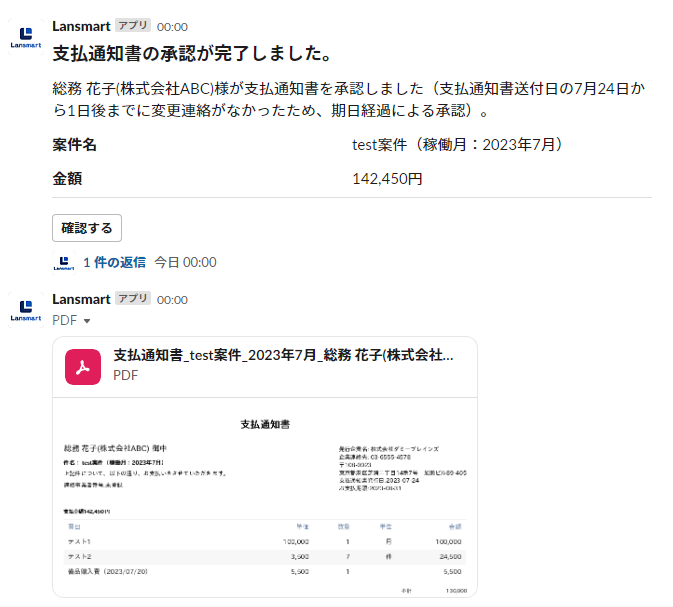Screen dimensions: 673x607
Task: Click the red PDF file icon
Action: (x=85, y=365)
